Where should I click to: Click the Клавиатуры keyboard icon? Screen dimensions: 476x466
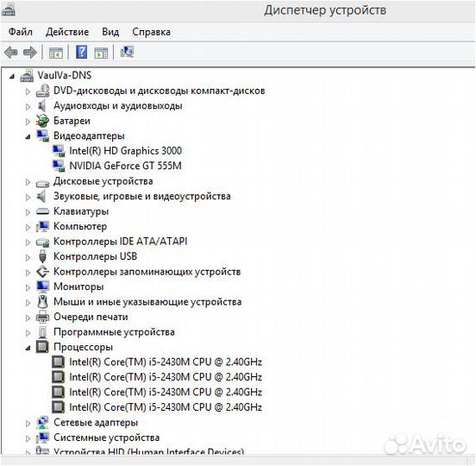[x=42, y=211]
